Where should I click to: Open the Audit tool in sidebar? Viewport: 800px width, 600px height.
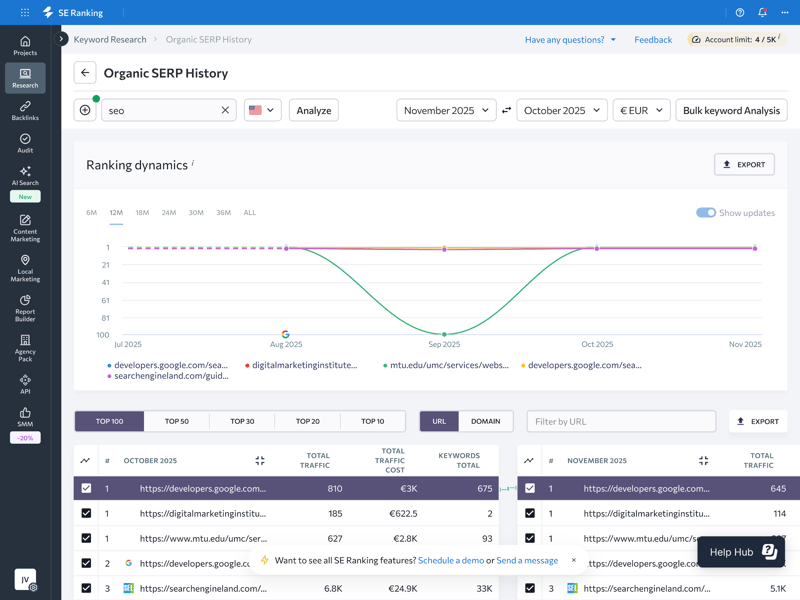(25, 144)
